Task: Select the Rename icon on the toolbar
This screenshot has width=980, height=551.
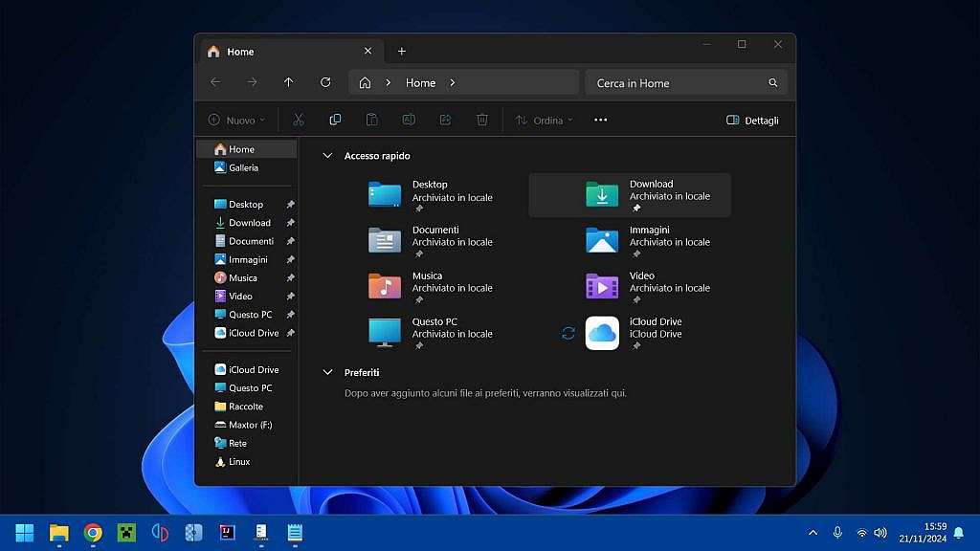Action: (409, 119)
